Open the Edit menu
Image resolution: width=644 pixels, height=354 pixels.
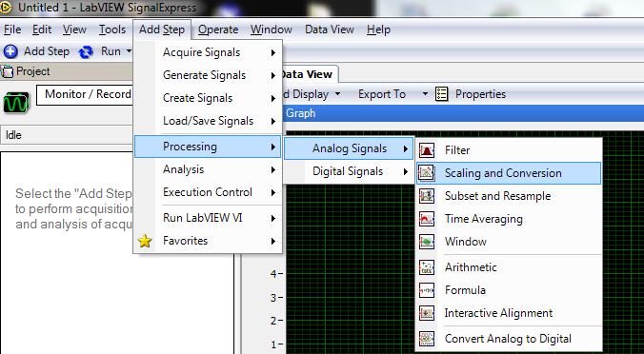[x=42, y=29]
